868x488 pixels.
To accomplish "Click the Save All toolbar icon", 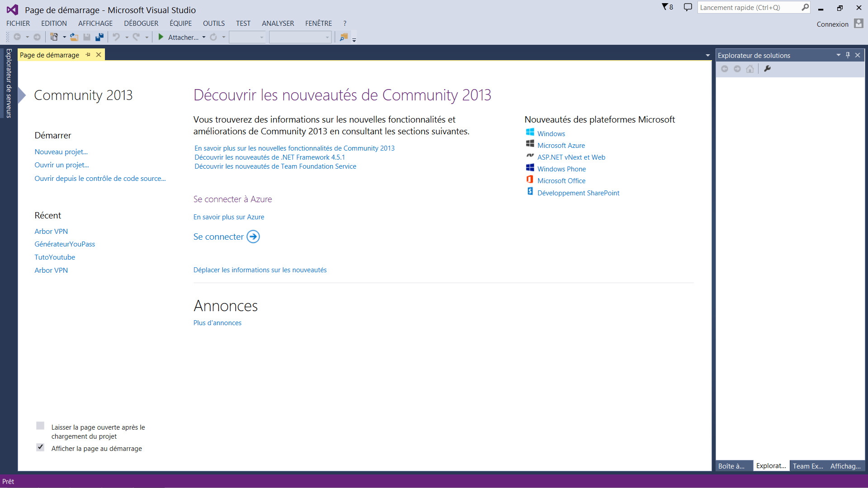I will [x=100, y=37].
